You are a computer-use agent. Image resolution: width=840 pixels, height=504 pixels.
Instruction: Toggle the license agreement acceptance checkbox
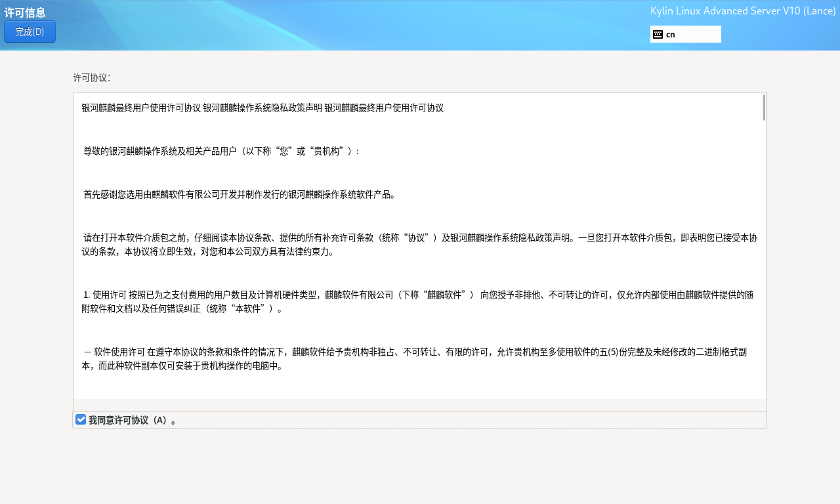[x=80, y=419]
